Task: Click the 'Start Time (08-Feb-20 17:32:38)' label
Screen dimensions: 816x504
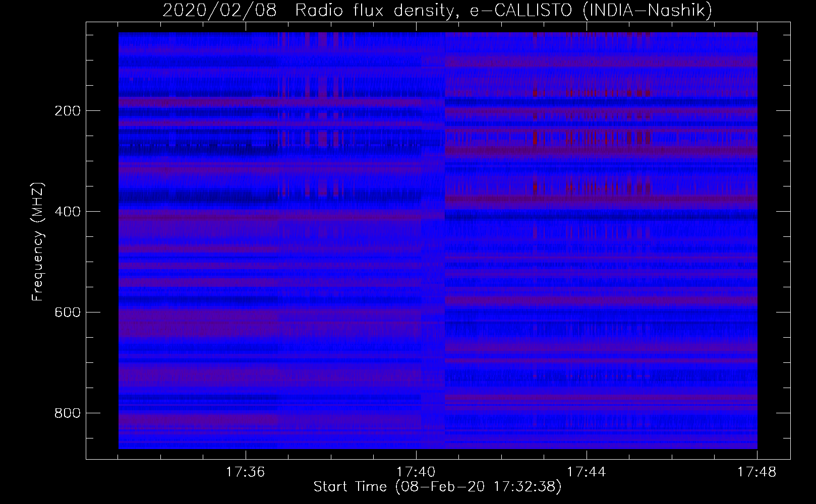Action: click(437, 487)
